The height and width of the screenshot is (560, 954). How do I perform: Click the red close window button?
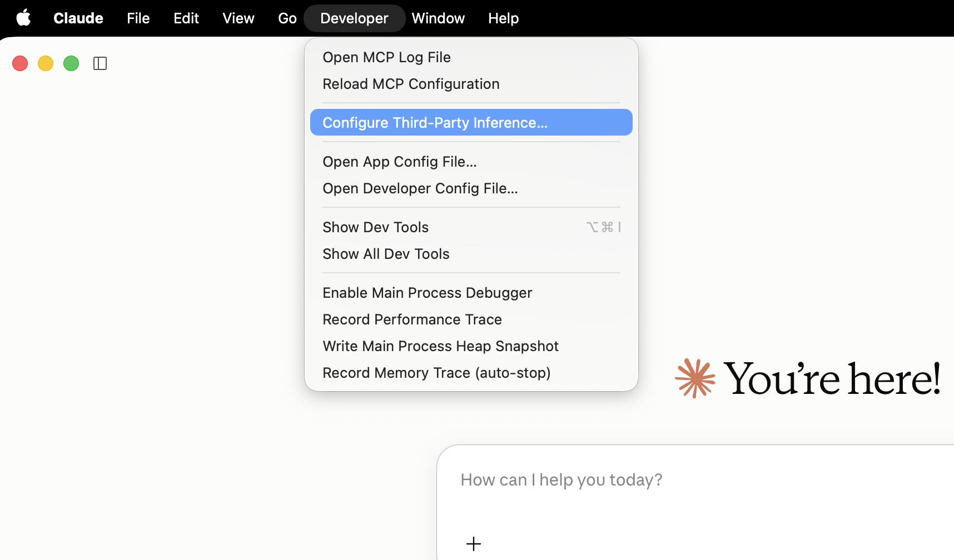20,63
